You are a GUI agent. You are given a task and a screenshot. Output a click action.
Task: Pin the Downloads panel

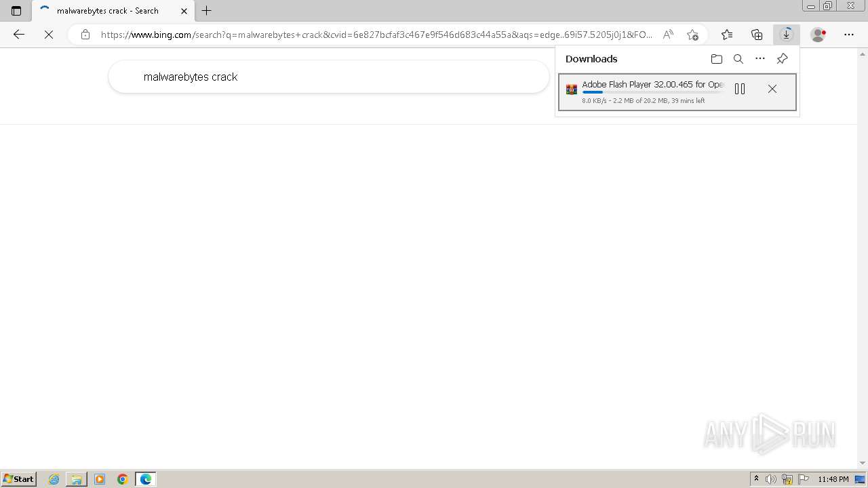coord(782,59)
